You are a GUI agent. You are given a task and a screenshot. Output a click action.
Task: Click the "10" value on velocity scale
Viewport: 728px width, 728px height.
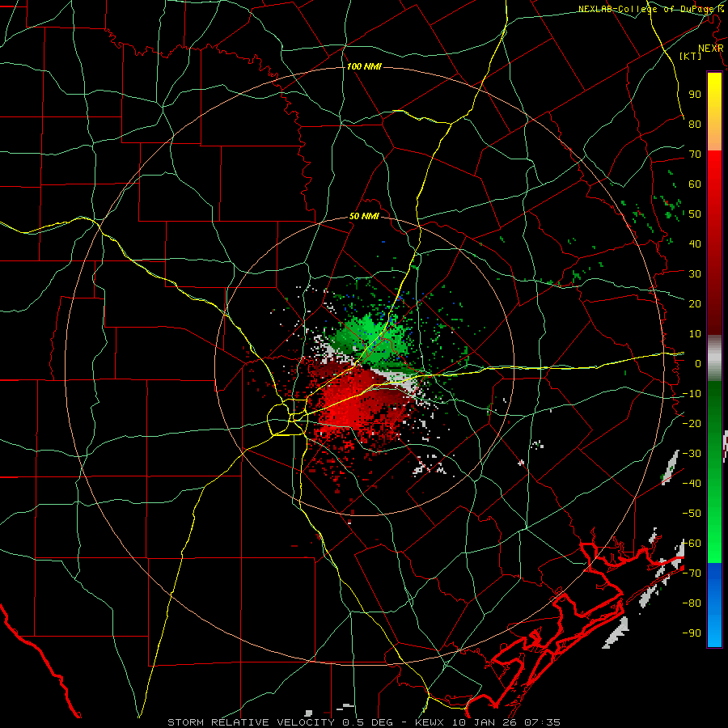click(695, 334)
